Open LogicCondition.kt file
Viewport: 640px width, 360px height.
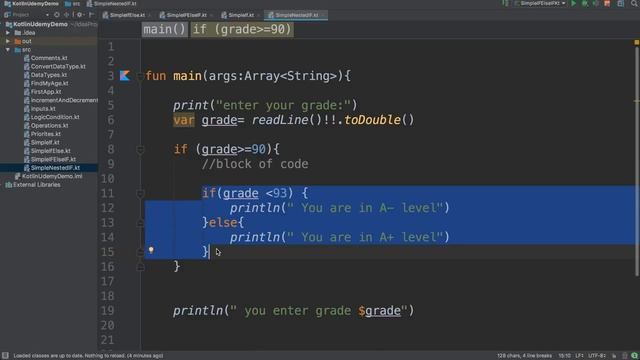pyautogui.click(x=55, y=117)
